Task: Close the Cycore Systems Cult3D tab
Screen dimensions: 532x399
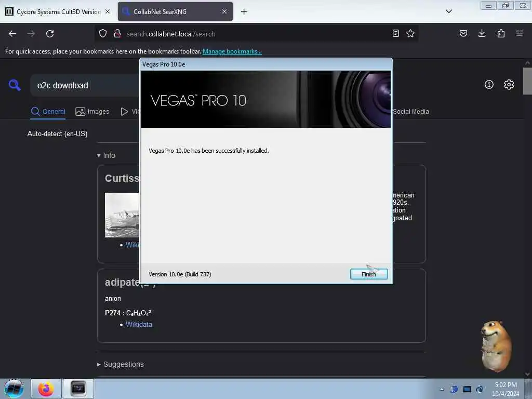Action: pos(108,11)
